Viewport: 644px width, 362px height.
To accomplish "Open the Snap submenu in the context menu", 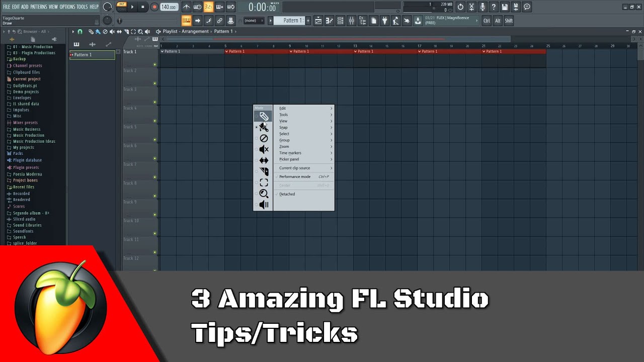I will tap(303, 127).
